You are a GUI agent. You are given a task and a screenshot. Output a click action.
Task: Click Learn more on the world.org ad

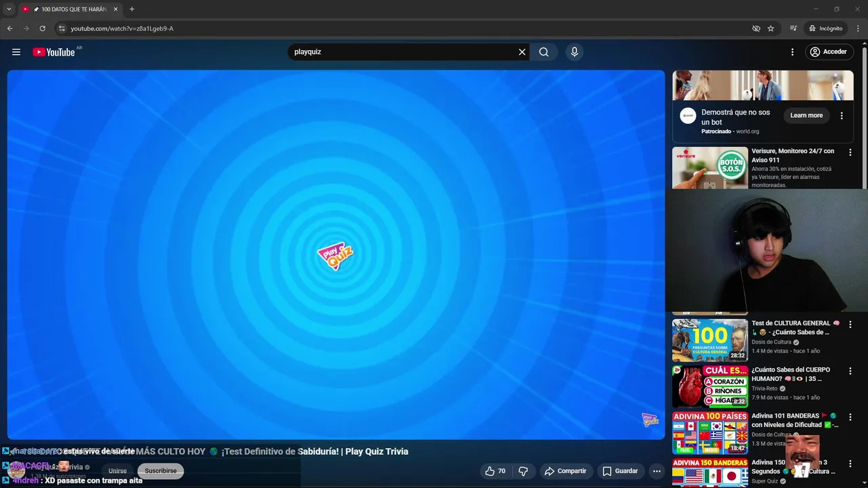click(806, 115)
